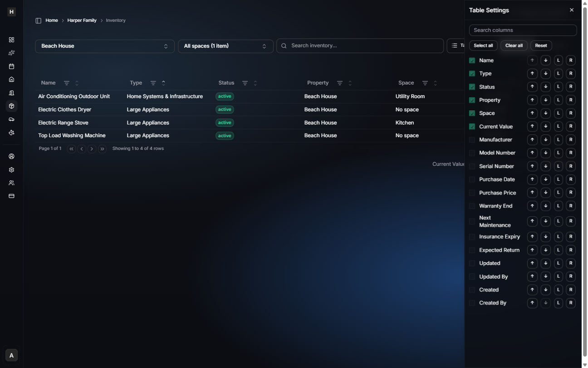The image size is (588, 368).
Task: Click the calendar icon in the sidebar
Action: 12,66
